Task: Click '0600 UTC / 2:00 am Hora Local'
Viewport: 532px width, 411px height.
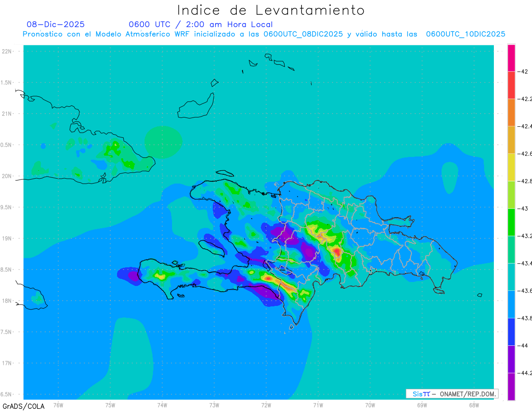Action: click(200, 24)
